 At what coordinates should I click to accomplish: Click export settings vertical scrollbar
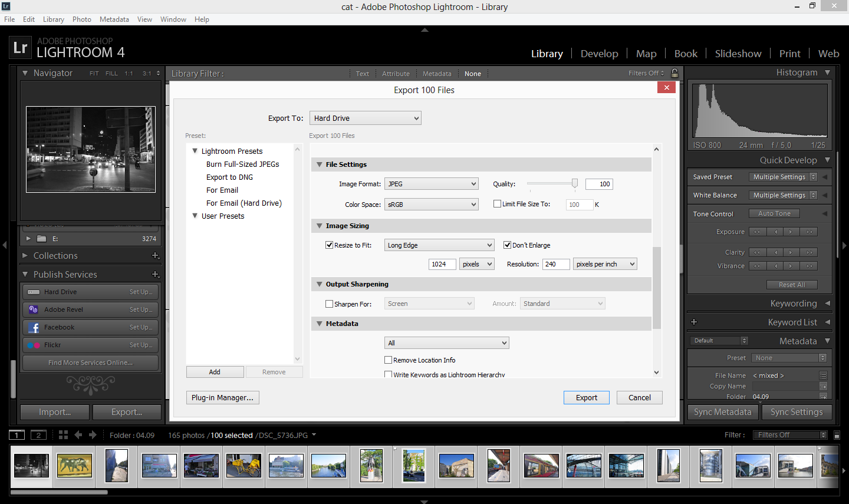pyautogui.click(x=657, y=288)
